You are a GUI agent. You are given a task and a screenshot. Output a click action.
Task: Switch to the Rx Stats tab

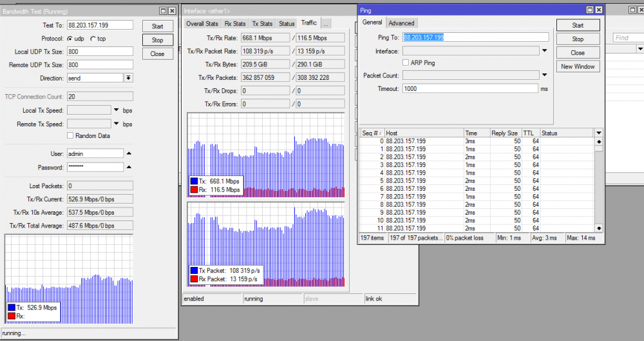234,24
